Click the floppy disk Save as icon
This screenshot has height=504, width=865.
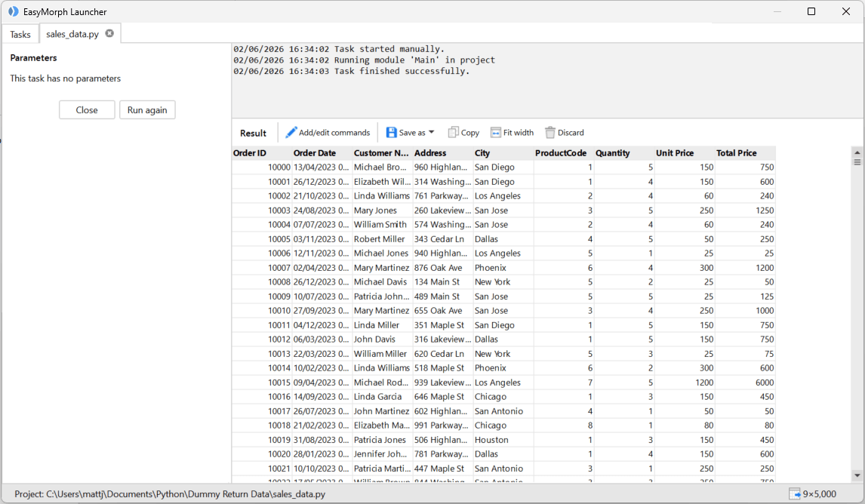391,132
